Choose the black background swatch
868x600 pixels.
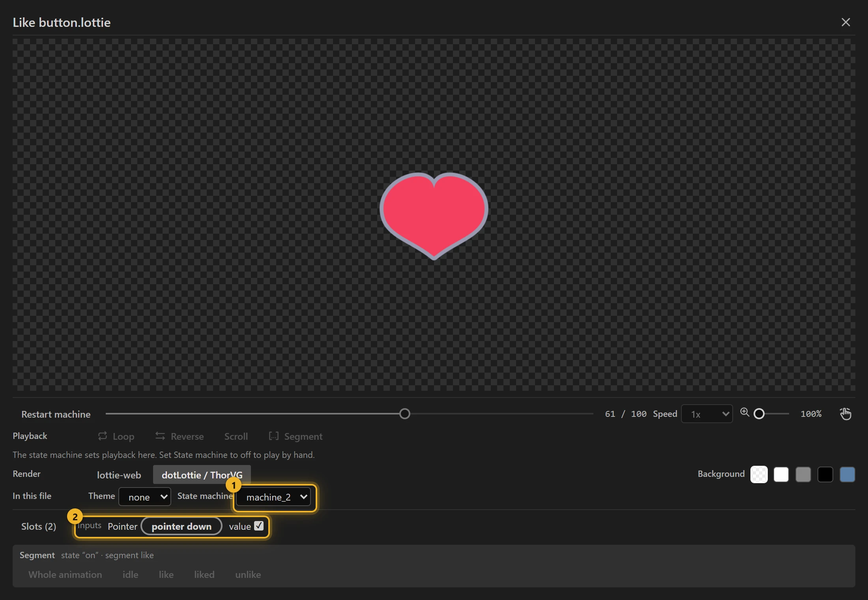tap(825, 474)
